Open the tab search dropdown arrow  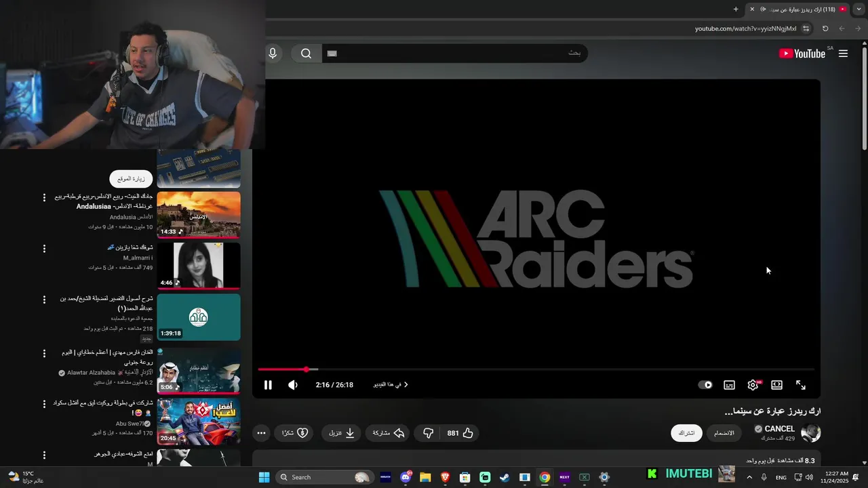859,9
